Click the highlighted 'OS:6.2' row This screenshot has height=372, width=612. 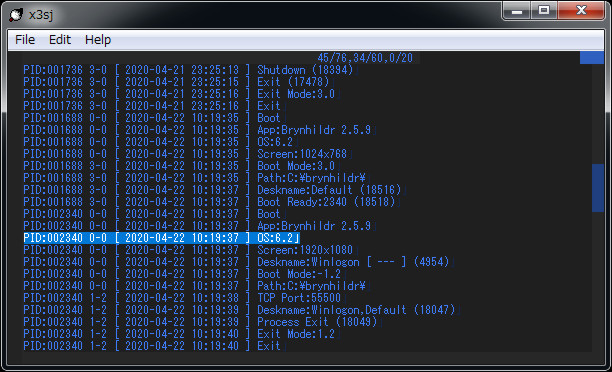pyautogui.click(x=161, y=238)
